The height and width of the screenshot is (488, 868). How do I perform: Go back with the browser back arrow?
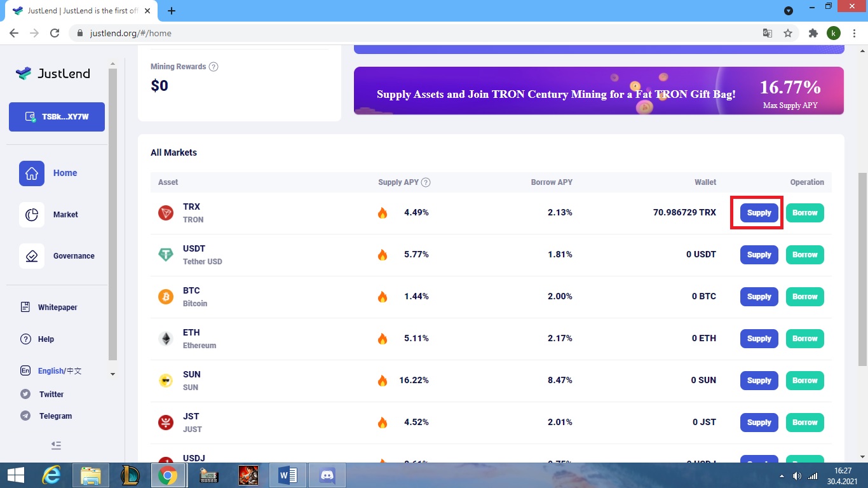[14, 33]
